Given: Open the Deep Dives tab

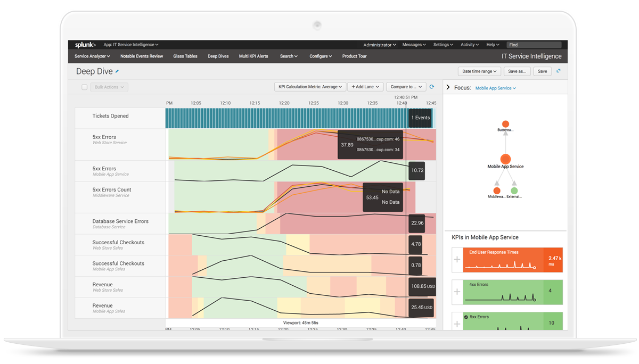Looking at the screenshot, I should point(218,56).
